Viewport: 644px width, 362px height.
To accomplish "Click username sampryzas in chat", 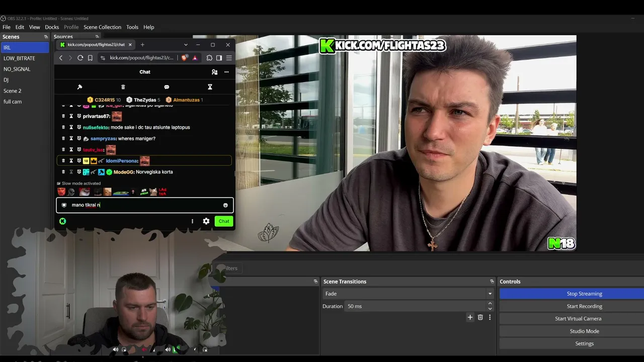I will pyautogui.click(x=102, y=138).
